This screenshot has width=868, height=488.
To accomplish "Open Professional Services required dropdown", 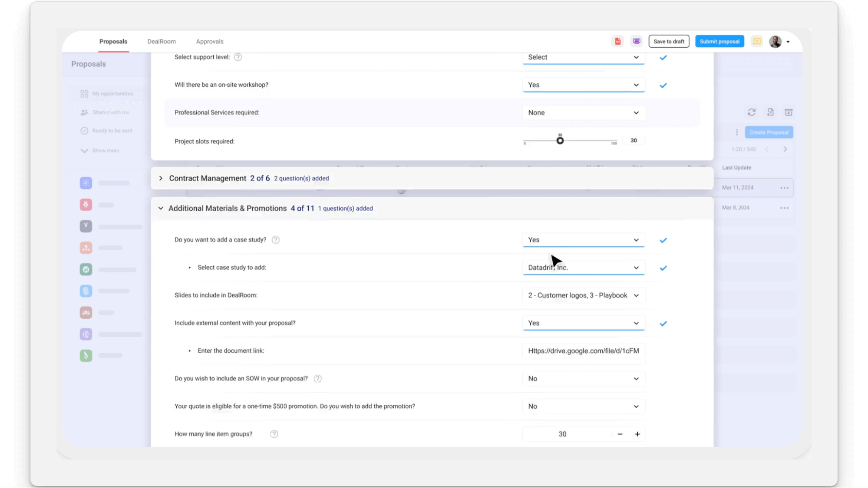I will [x=583, y=113].
